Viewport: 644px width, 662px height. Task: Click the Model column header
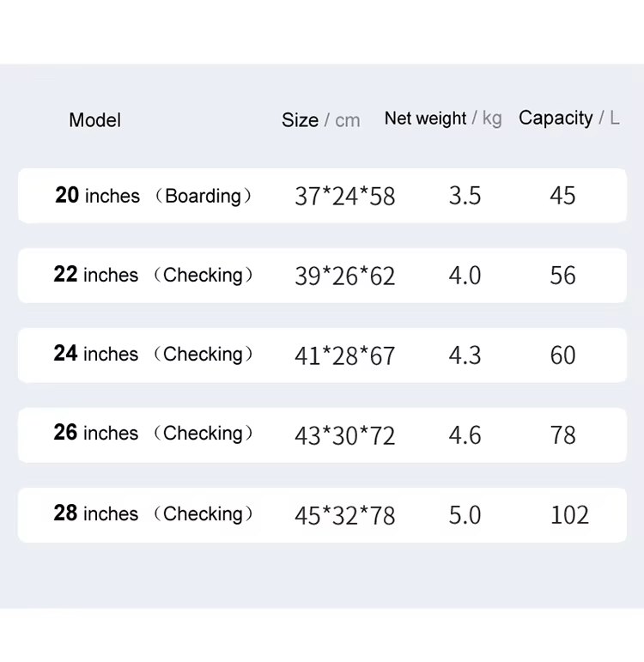tap(94, 120)
